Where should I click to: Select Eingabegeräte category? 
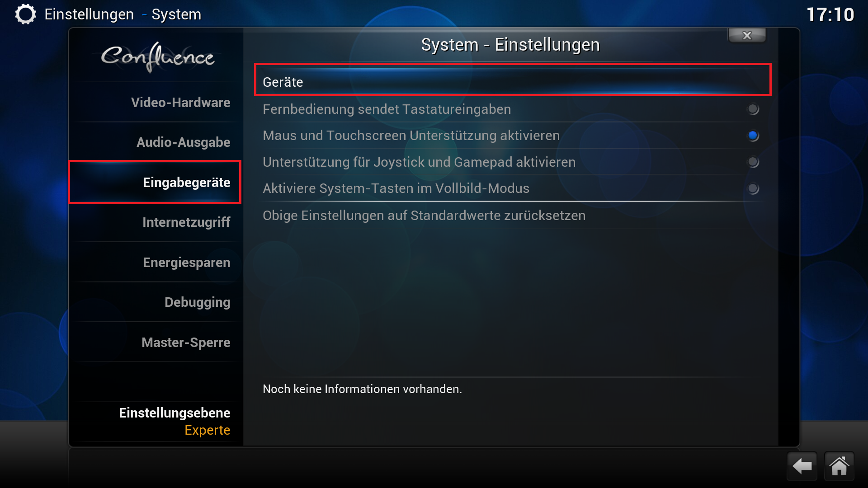[x=155, y=182]
